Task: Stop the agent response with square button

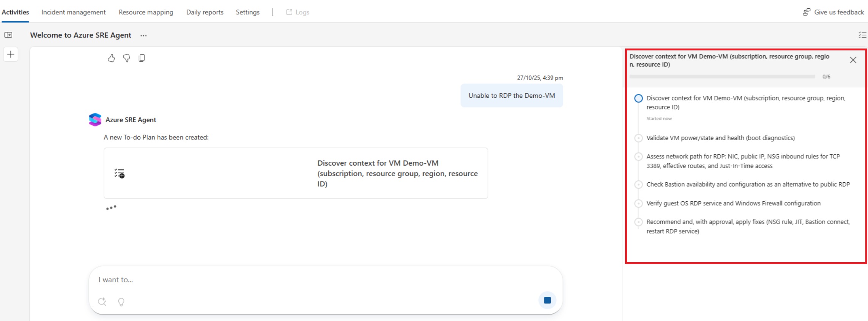Action: coord(547,300)
